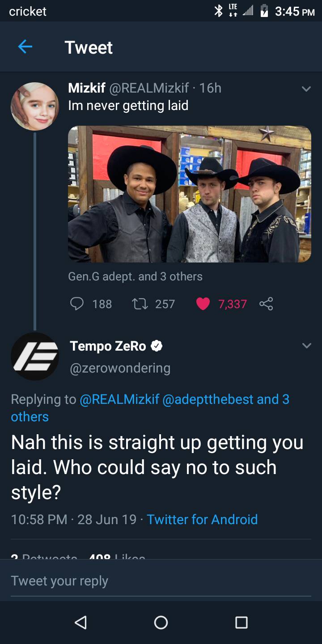
Task: Click the verified badge next to Tempo ZeRo
Action: click(x=157, y=345)
